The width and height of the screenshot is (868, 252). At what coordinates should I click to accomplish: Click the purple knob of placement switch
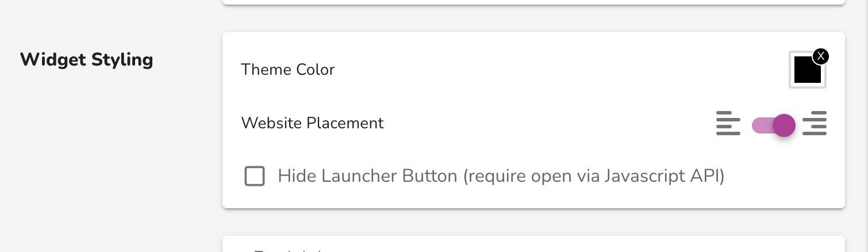784,125
